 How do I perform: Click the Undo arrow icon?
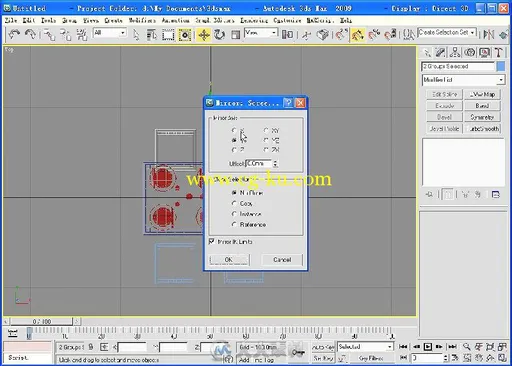[x=14, y=34]
